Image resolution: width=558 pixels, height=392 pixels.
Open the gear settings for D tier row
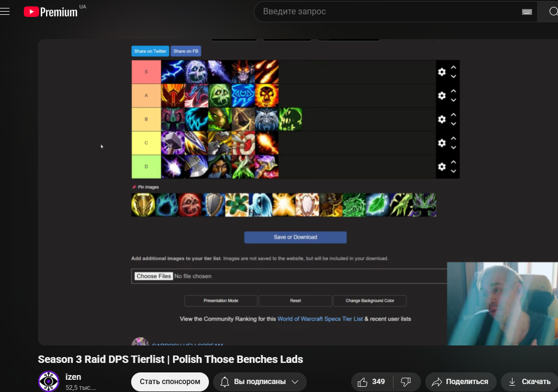(442, 167)
